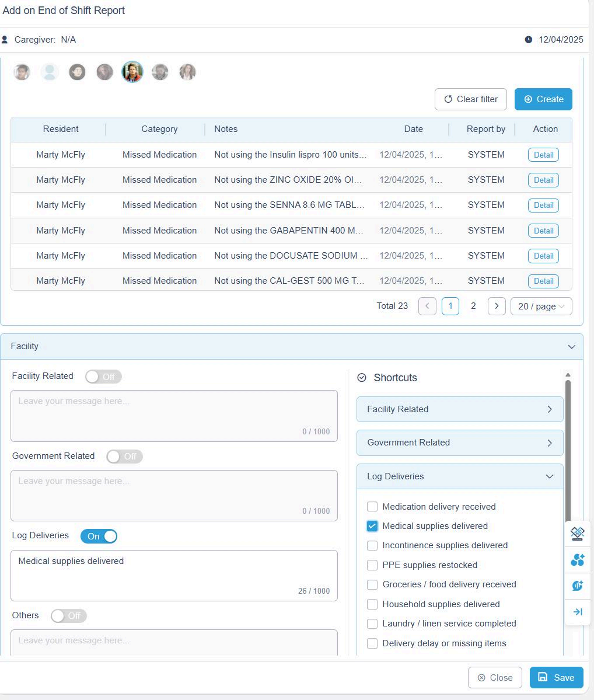Go to page 2 of results
Viewport: 594px width, 700px height.
[473, 306]
